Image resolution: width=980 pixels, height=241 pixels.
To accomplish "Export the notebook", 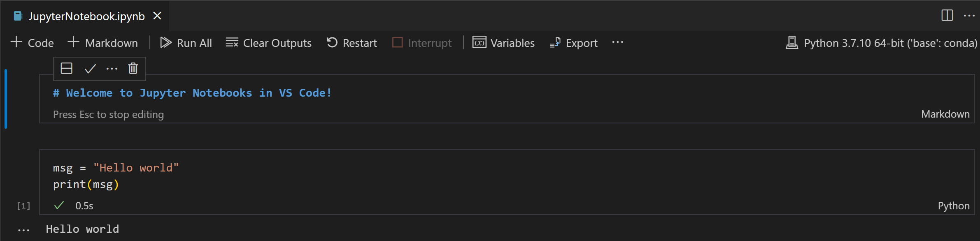I will tap(573, 42).
